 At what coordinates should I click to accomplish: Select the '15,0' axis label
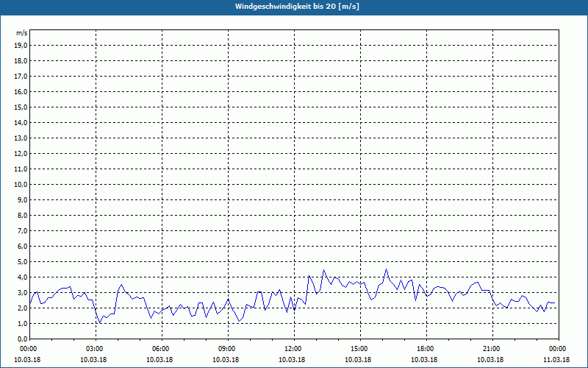(21, 107)
